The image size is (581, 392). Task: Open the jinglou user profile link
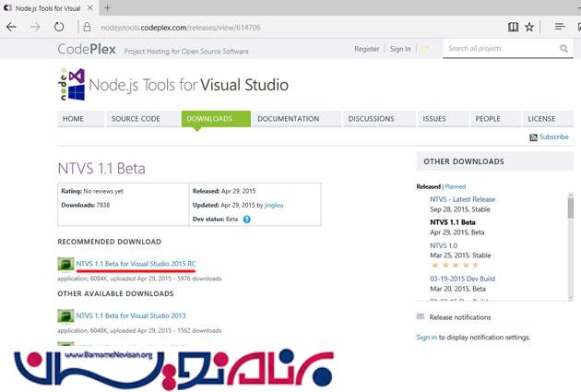274,206
